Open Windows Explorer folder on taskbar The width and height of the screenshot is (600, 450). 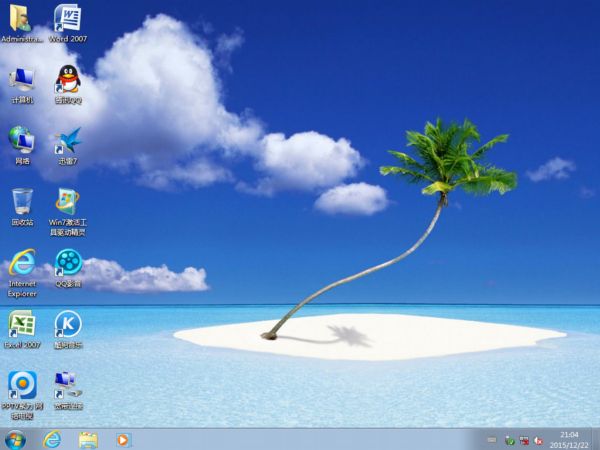click(x=88, y=439)
